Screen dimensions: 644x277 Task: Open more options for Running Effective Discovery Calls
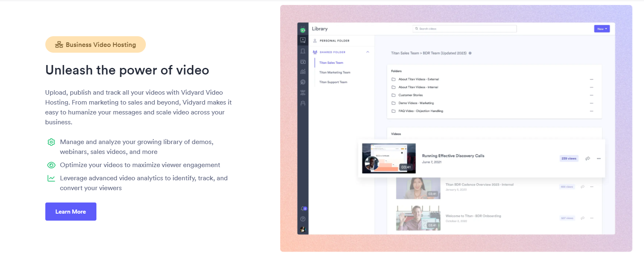pos(599,158)
